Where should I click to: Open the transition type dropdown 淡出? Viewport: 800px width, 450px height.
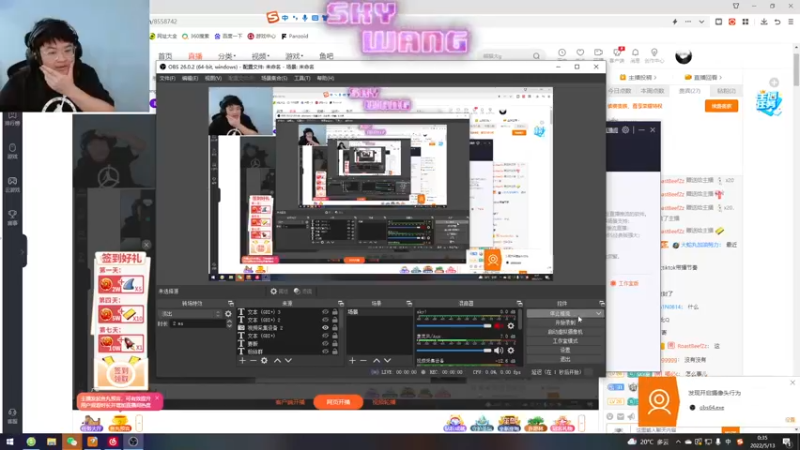pos(190,314)
